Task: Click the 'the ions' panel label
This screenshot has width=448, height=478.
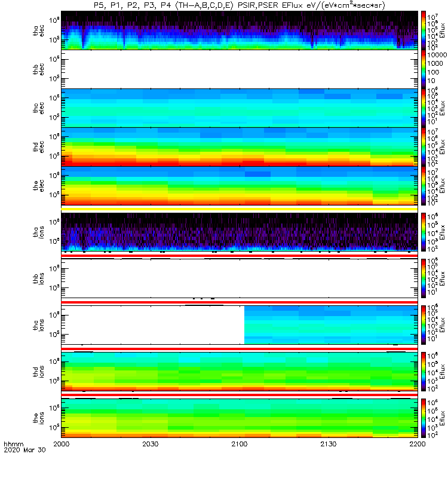Action: (38, 418)
